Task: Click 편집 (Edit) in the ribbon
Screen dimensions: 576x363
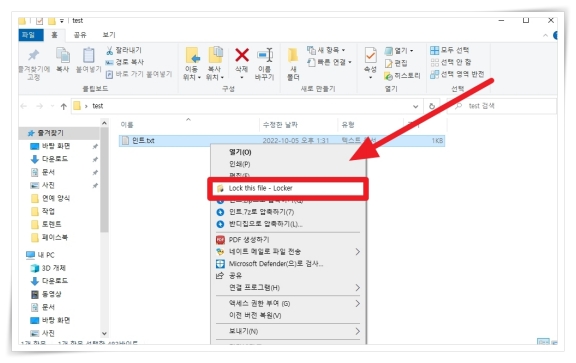Action: 396,63
